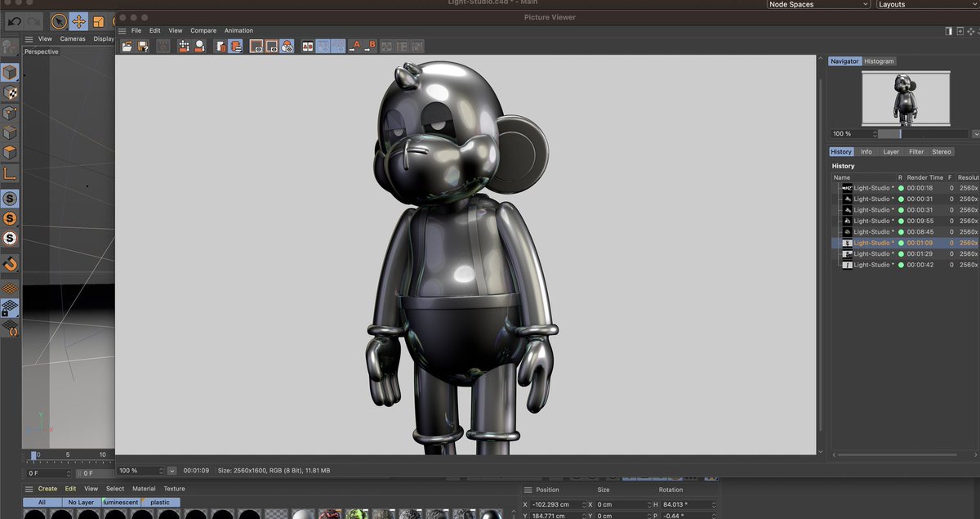The width and height of the screenshot is (980, 519).
Task: Select the highlighted Light-Studio render in History
Action: coord(870,243)
